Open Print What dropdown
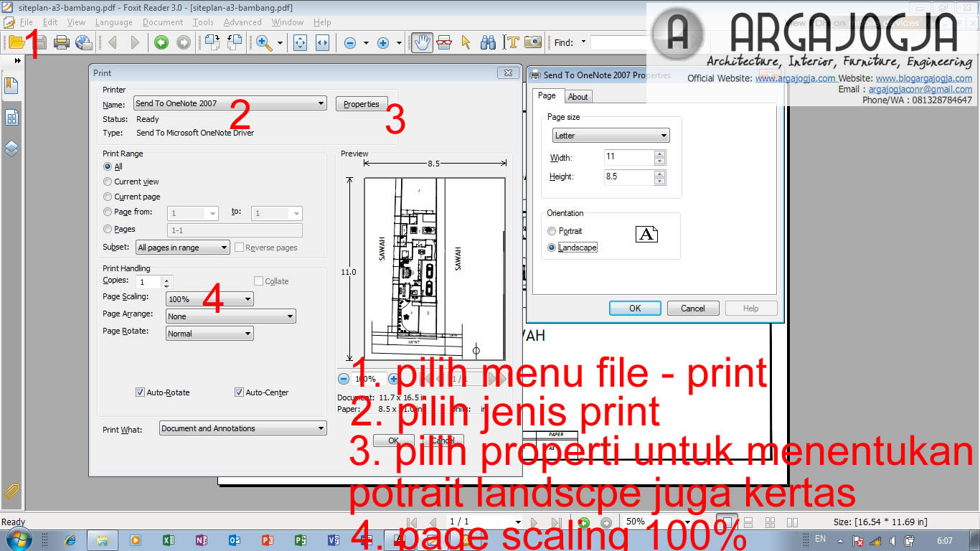Image resolution: width=980 pixels, height=551 pixels. coord(242,428)
